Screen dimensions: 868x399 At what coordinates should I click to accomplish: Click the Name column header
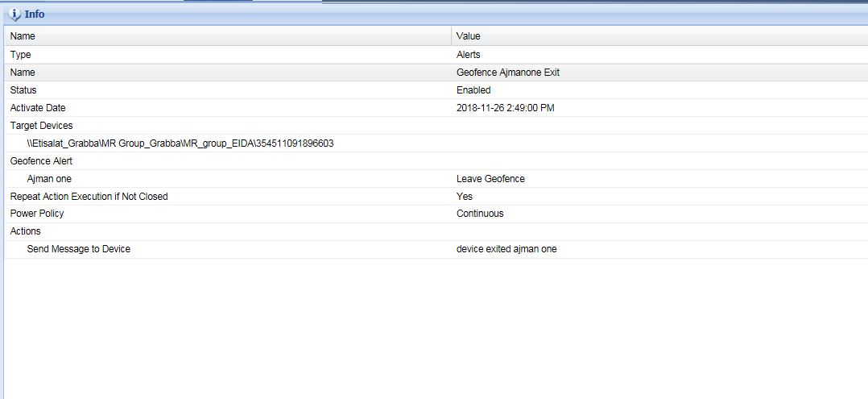click(x=23, y=36)
